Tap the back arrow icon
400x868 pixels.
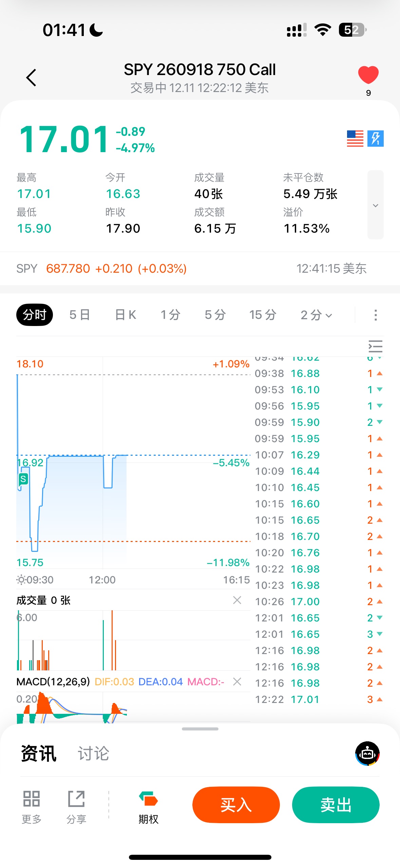coord(31,78)
